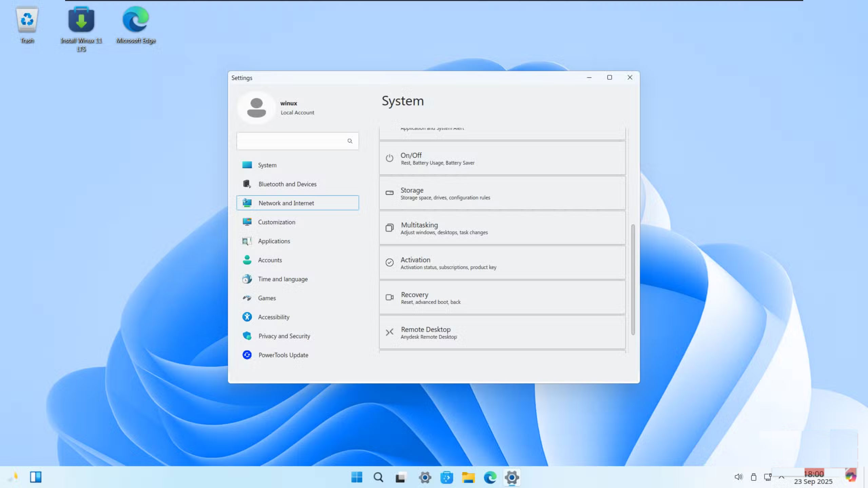
Task: Open Multitasking settings
Action: 502,228
